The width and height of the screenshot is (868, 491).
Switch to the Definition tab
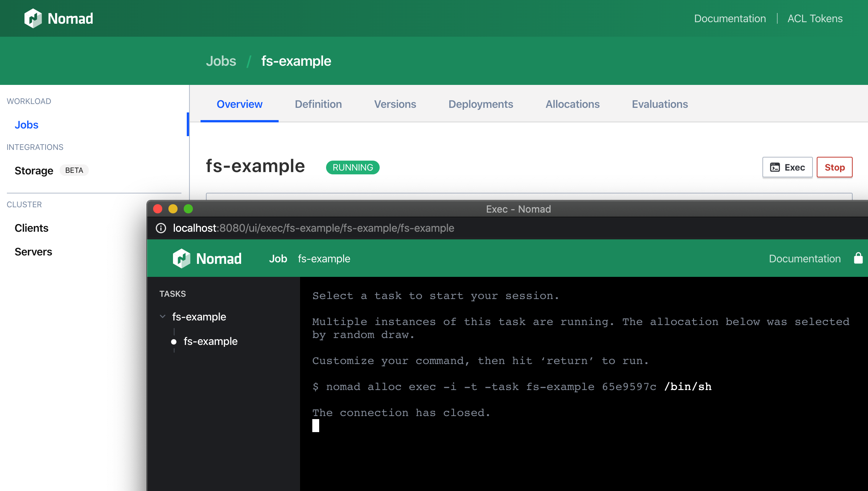pos(318,104)
